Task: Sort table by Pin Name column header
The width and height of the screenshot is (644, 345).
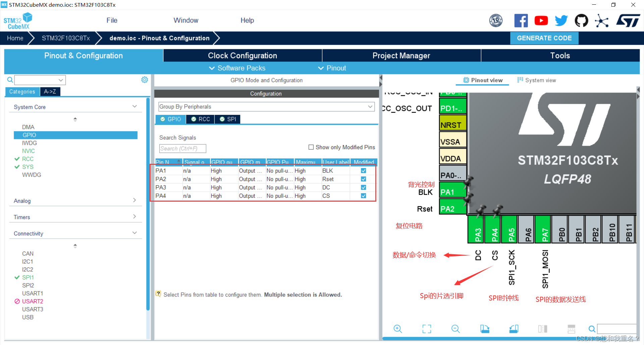Action: pyautogui.click(x=169, y=162)
